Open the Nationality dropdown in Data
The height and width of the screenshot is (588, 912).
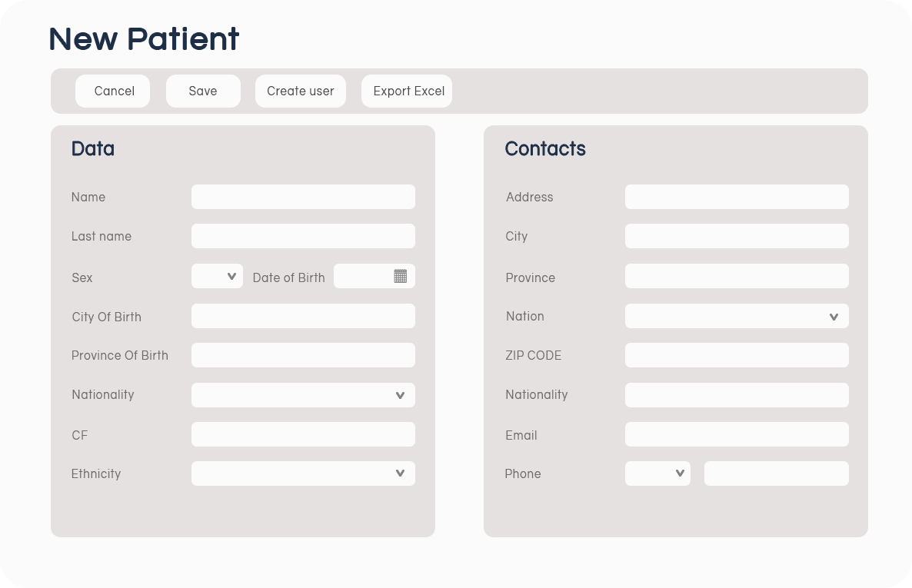pyautogui.click(x=303, y=395)
